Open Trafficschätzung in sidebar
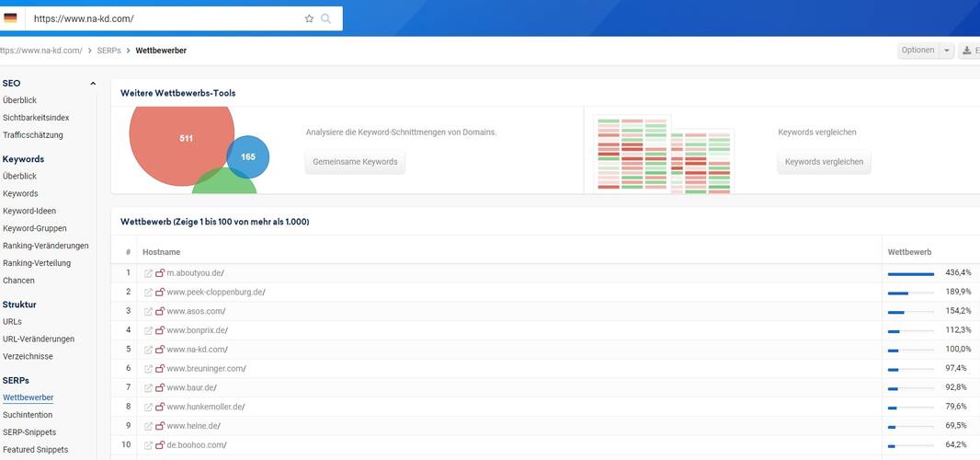Viewport: 980px width, 460px height. pos(32,135)
